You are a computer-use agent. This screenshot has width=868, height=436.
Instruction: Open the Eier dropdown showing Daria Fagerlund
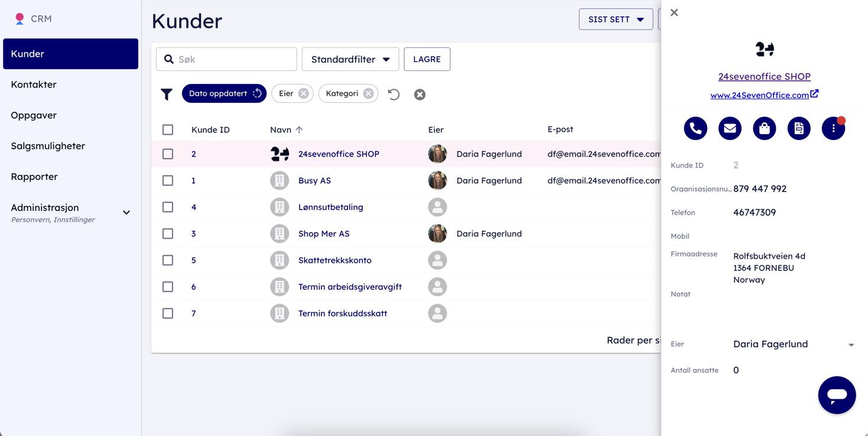[793, 344]
